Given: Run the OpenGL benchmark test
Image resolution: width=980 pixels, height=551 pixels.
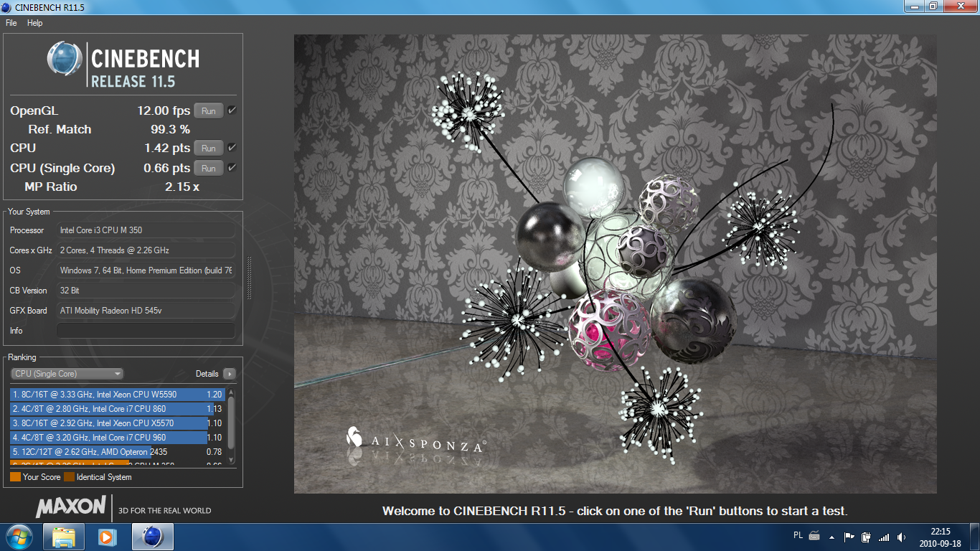Looking at the screenshot, I should point(209,111).
